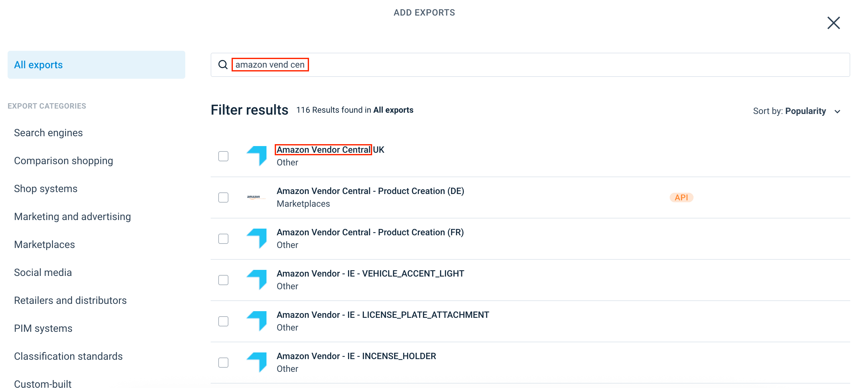The image size is (868, 388).
Task: Open the Marketplaces category
Action: tap(44, 244)
